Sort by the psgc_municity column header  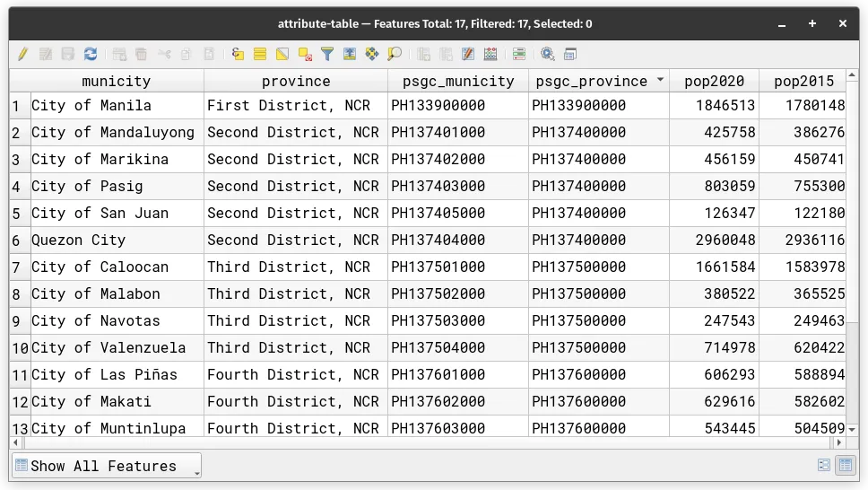458,81
